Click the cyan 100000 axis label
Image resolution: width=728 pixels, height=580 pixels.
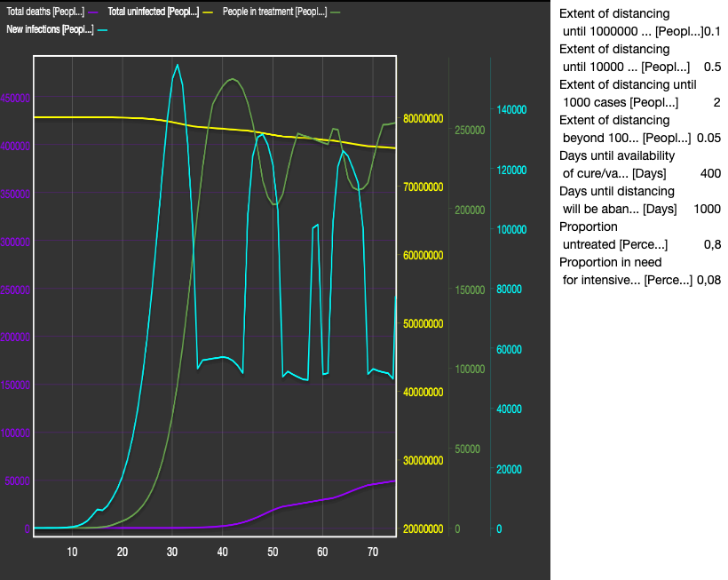(511, 229)
